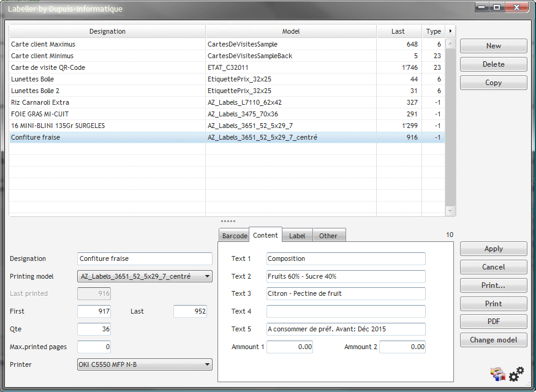Click the Qte field
This screenshot has width=536, height=392.
pyautogui.click(x=94, y=329)
